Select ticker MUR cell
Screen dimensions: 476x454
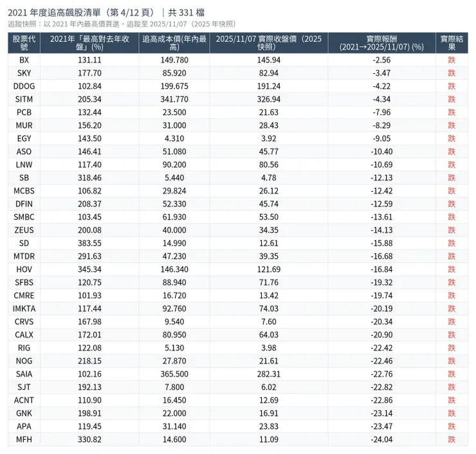click(24, 125)
